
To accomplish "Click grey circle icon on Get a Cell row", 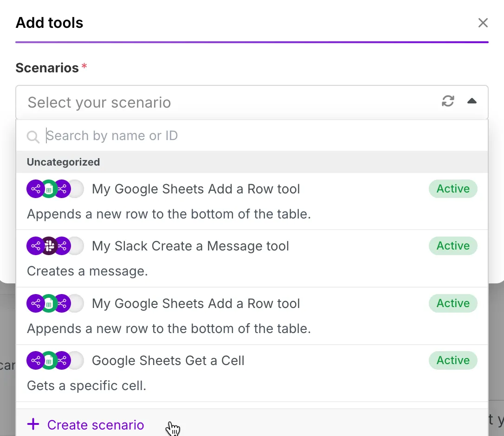I will click(76, 360).
